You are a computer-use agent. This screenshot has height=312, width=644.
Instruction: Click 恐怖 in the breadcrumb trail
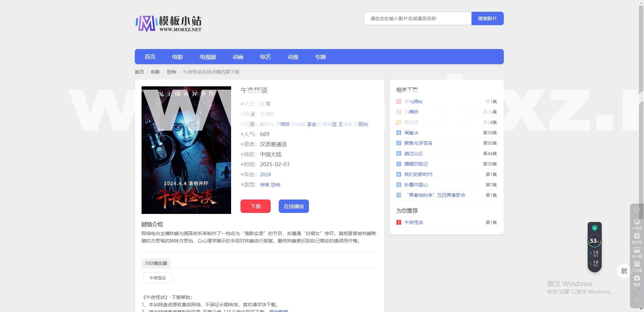[171, 72]
